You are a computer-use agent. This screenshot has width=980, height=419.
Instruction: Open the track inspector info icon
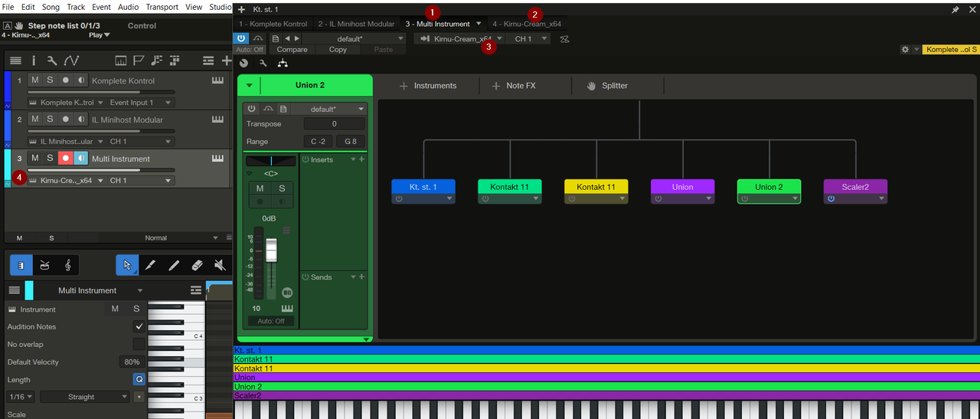coord(33,61)
